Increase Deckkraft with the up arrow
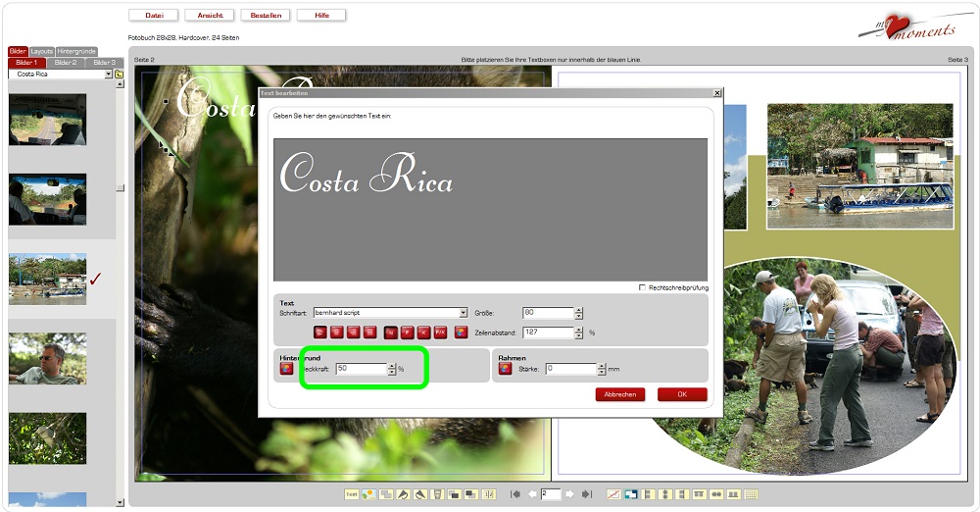The height and width of the screenshot is (512, 980). 392,366
